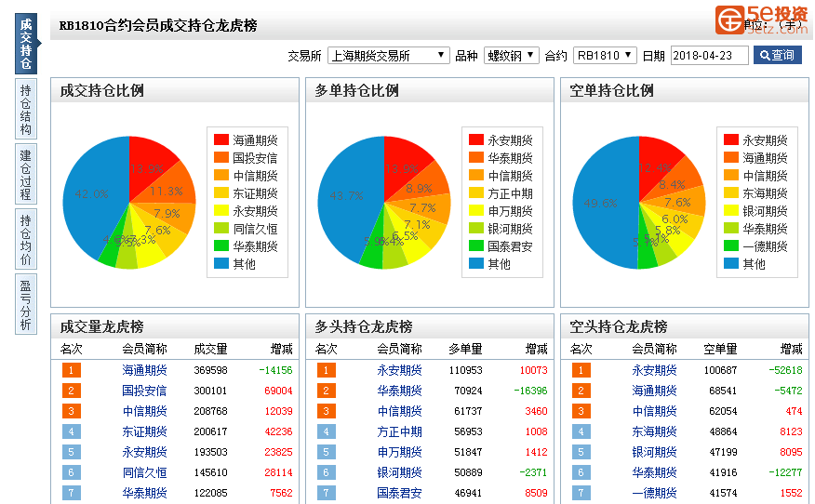Open 银河期货 link in 多头持仓龙虎榜

(x=399, y=472)
